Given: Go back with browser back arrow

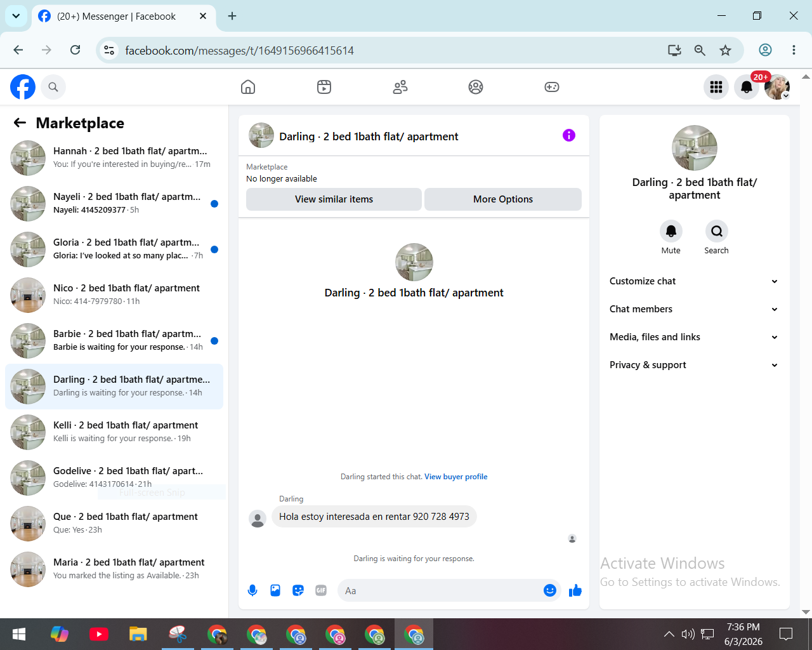Looking at the screenshot, I should point(18,50).
